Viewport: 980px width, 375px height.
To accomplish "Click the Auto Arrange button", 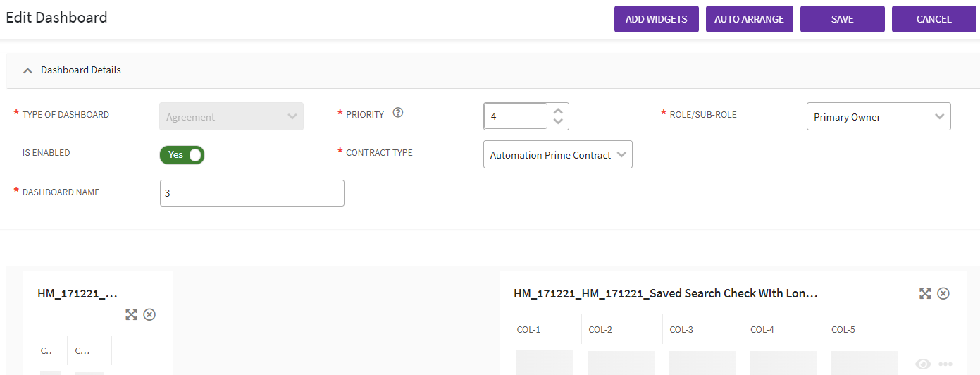I will pyautogui.click(x=749, y=19).
